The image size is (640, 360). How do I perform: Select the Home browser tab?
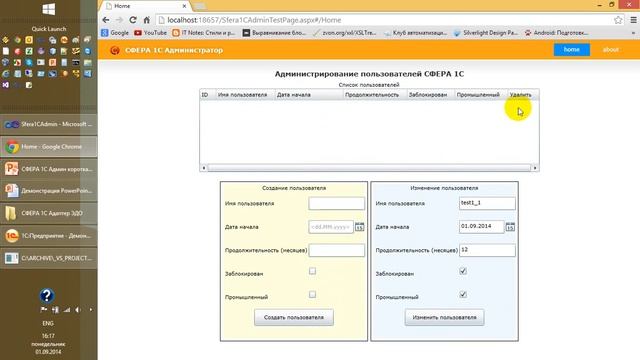(145, 6)
